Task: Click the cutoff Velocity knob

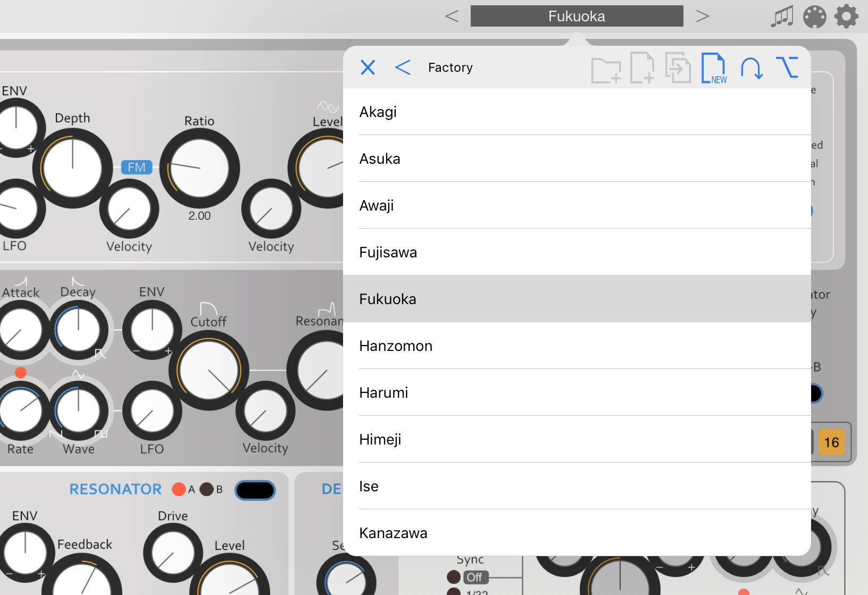Action: coord(265,411)
